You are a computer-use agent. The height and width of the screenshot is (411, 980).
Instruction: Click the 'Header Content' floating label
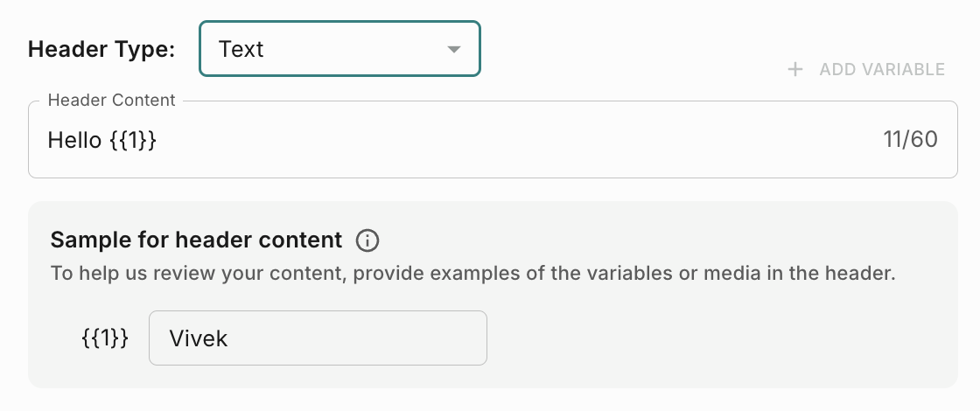[x=111, y=101]
